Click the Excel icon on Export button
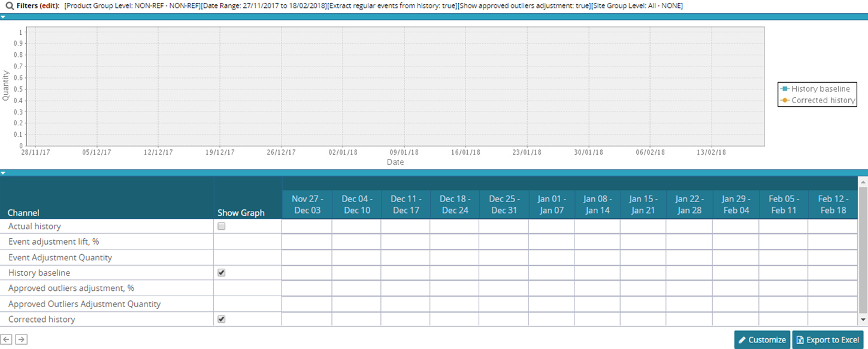 click(800, 340)
